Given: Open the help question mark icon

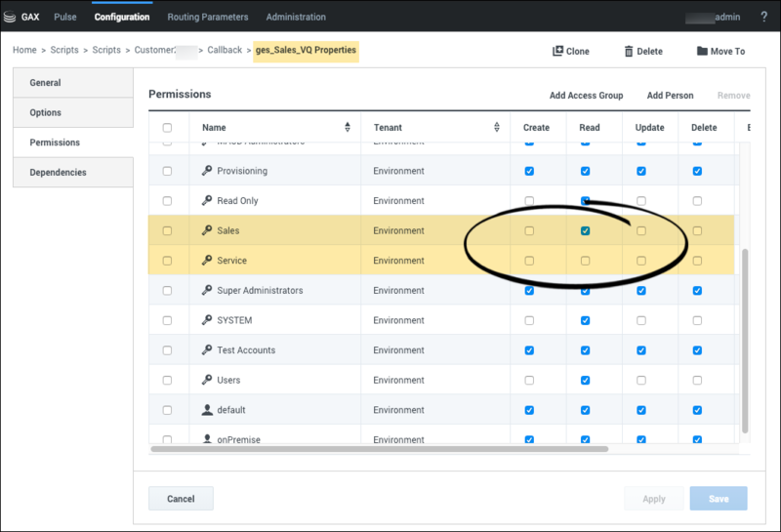Looking at the screenshot, I should coord(762,17).
